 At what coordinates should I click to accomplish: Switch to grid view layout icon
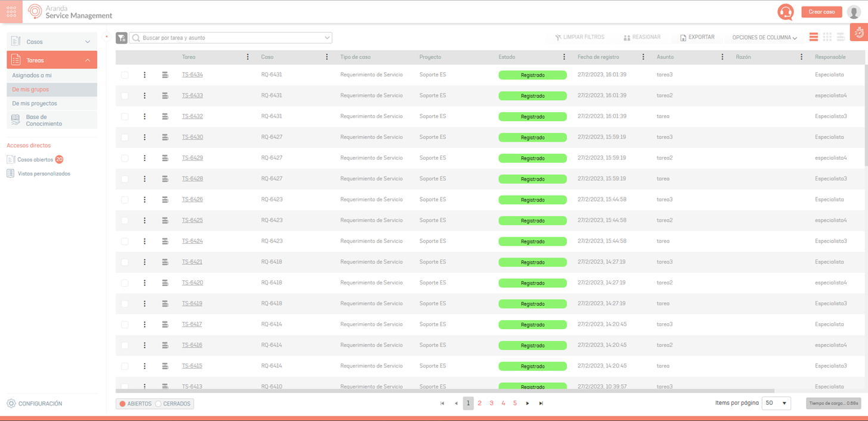coord(827,37)
